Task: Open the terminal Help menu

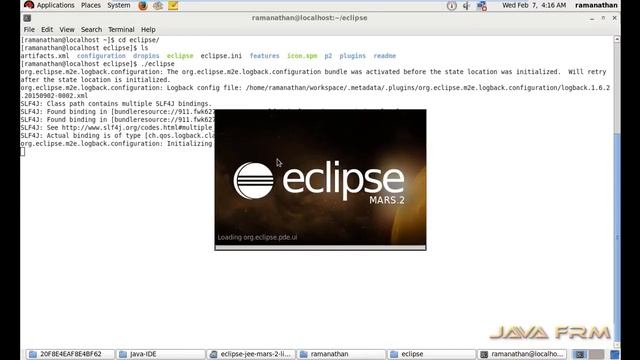Action: point(148,29)
